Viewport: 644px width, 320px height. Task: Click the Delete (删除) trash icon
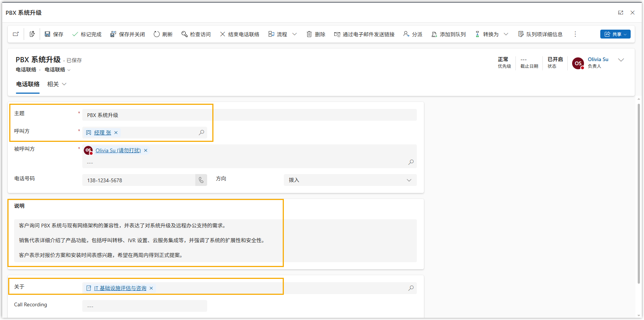click(309, 34)
